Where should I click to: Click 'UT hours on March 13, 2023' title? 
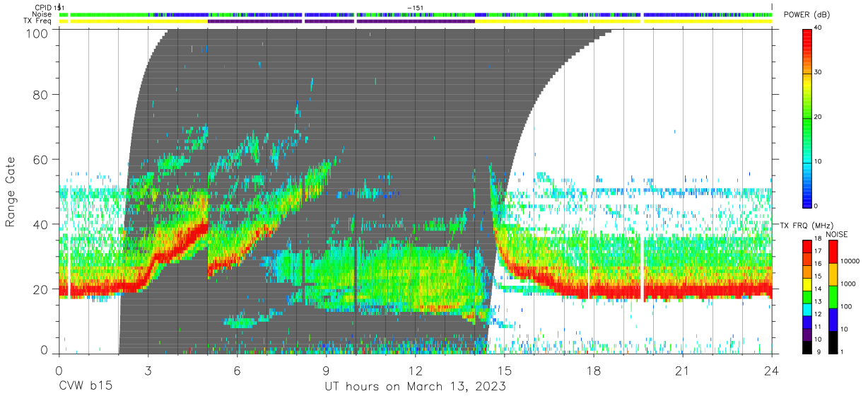coord(415,388)
